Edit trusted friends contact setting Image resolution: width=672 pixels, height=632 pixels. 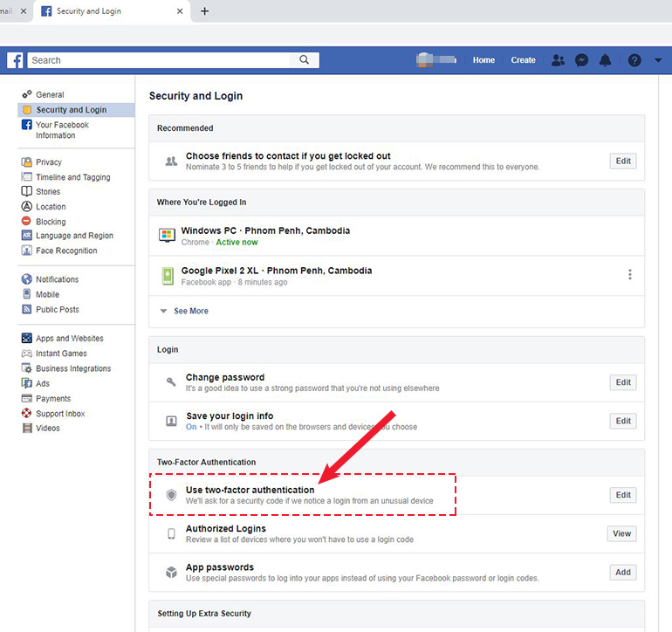pos(623,161)
